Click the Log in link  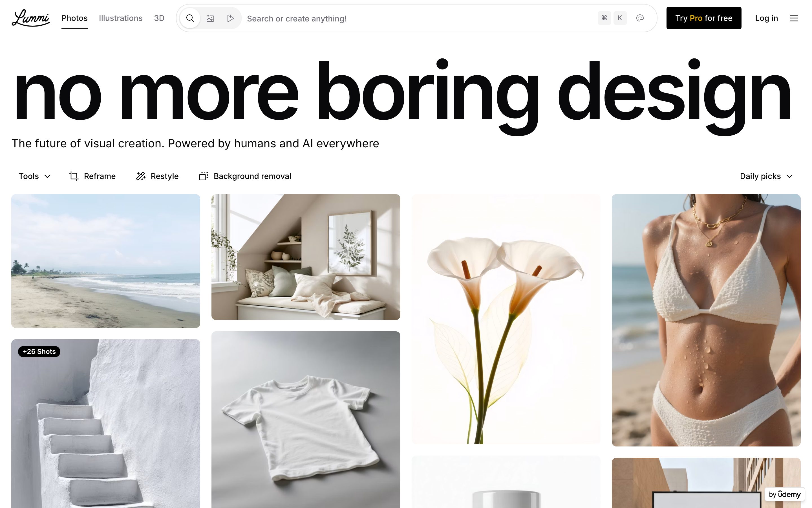766,18
